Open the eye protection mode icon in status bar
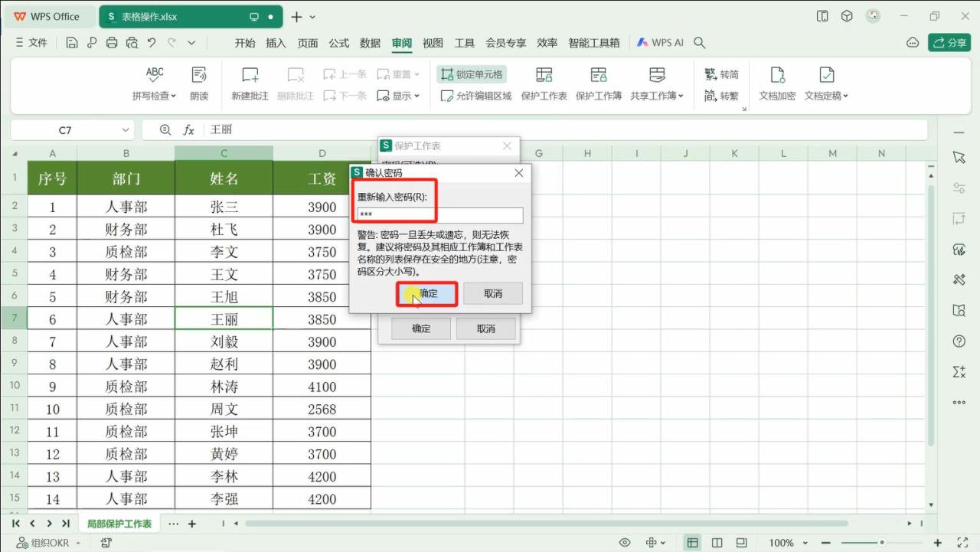 point(625,543)
